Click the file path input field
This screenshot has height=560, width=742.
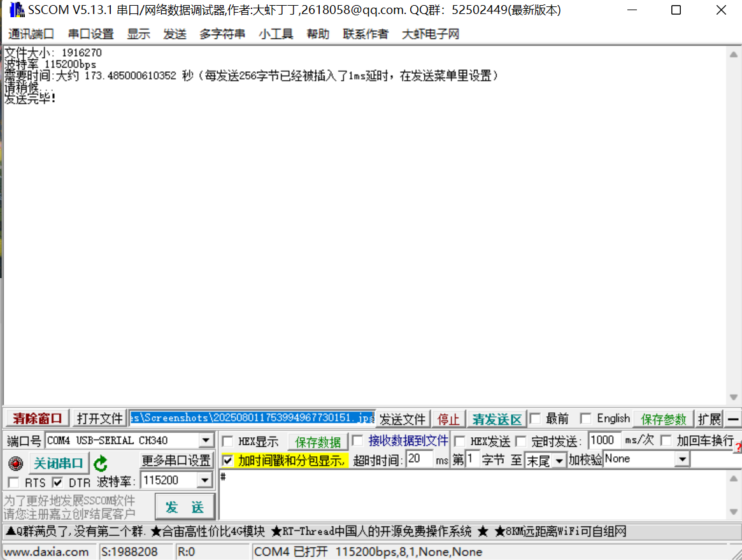tap(252, 418)
